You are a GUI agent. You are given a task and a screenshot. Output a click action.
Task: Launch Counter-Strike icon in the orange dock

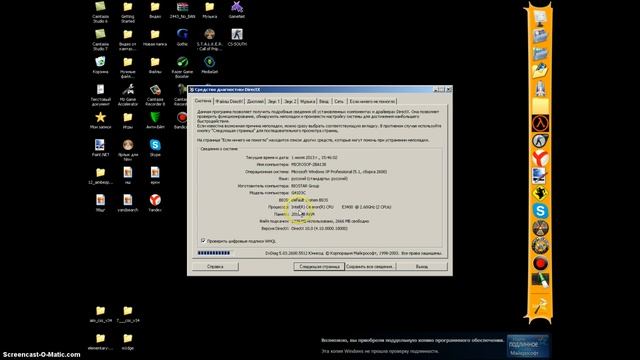tap(540, 141)
